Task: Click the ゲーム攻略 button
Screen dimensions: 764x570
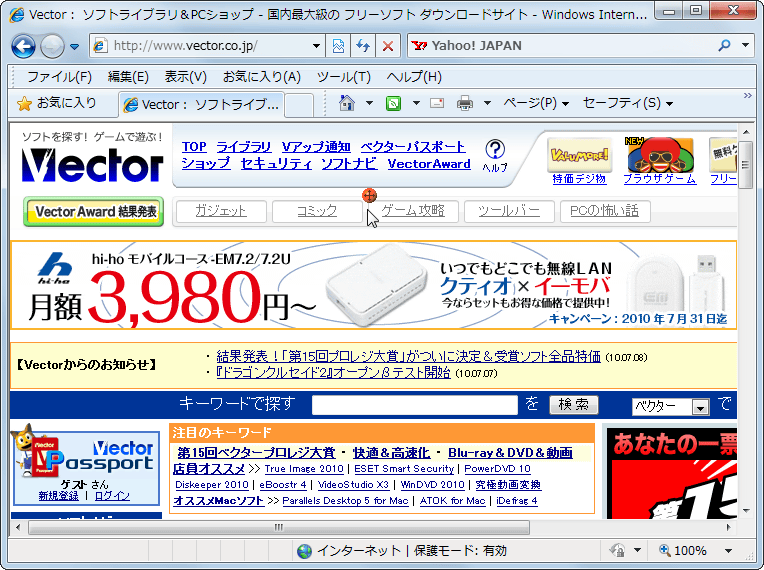Action: [413, 211]
